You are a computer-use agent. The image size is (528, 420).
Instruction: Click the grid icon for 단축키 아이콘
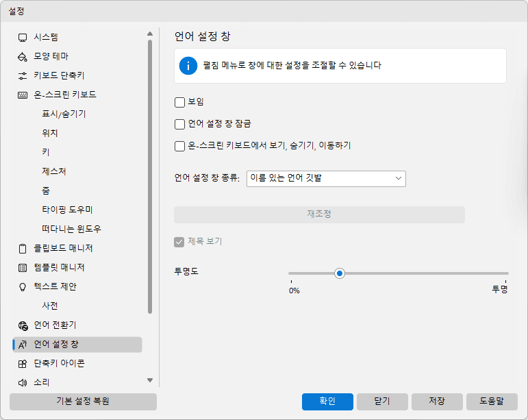point(23,364)
